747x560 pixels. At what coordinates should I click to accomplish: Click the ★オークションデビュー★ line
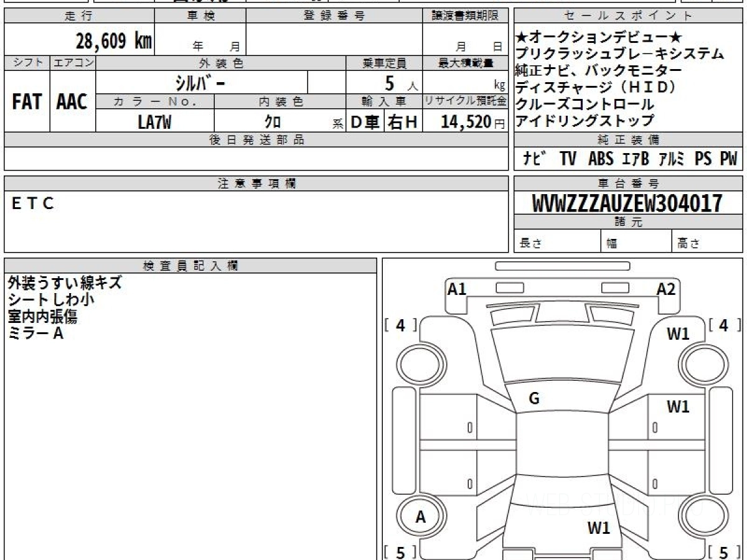[x=599, y=37]
